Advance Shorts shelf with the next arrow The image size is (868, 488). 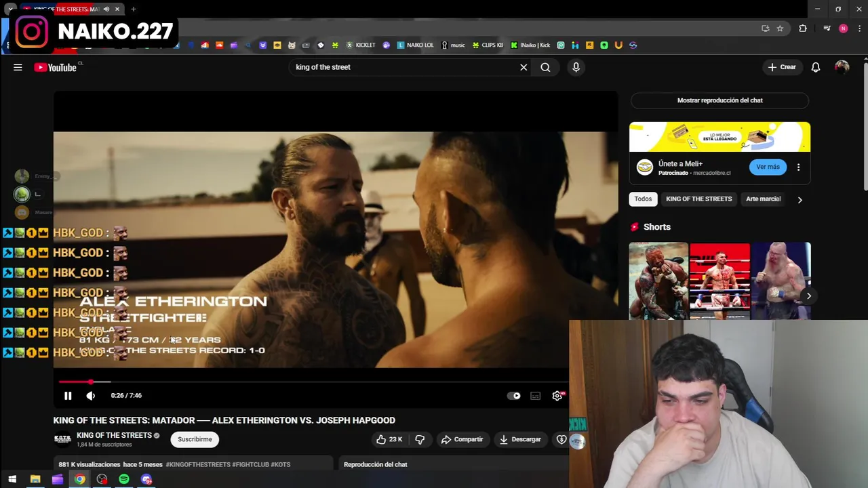(808, 296)
